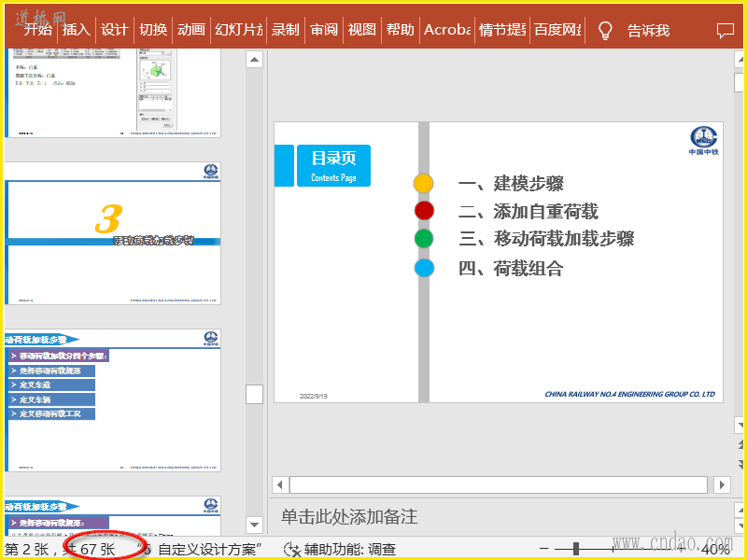Click the thumbnail pane scrollbar handle

click(x=254, y=394)
